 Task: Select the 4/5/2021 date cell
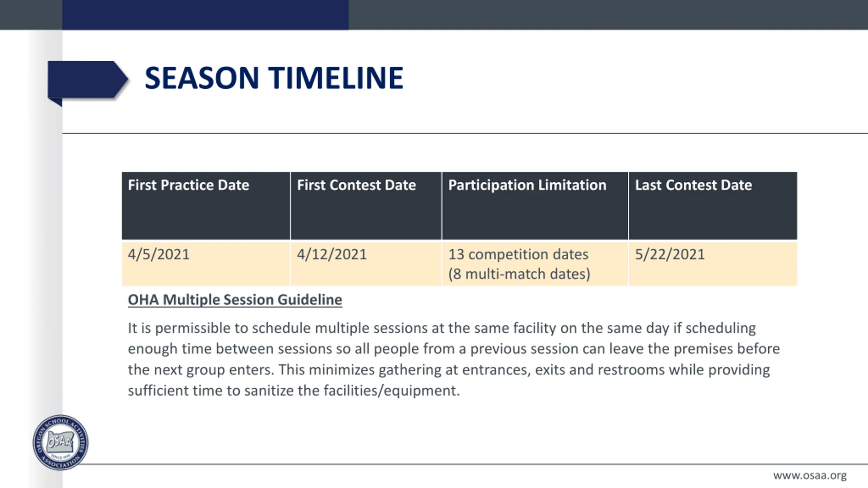click(206, 264)
